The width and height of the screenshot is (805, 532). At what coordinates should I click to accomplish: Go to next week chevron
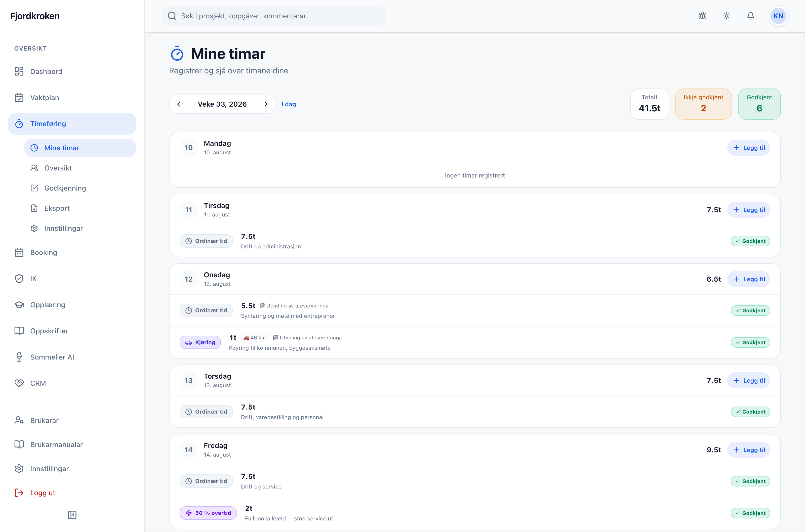point(266,104)
